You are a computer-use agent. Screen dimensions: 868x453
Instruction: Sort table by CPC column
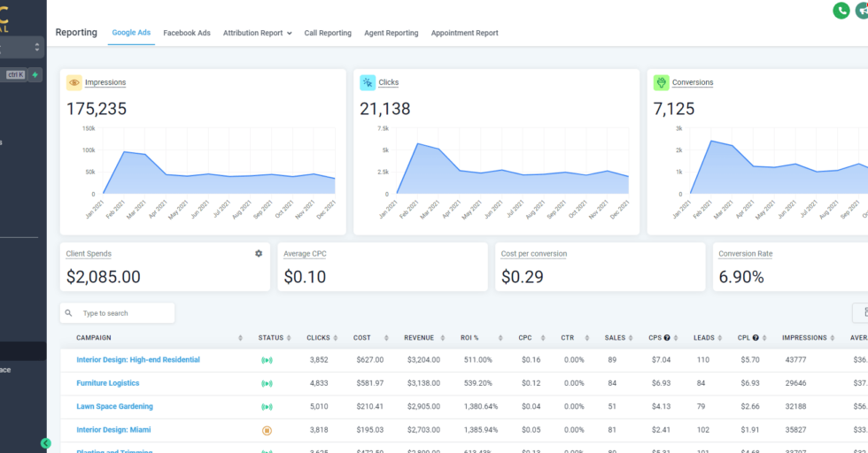pyautogui.click(x=542, y=338)
